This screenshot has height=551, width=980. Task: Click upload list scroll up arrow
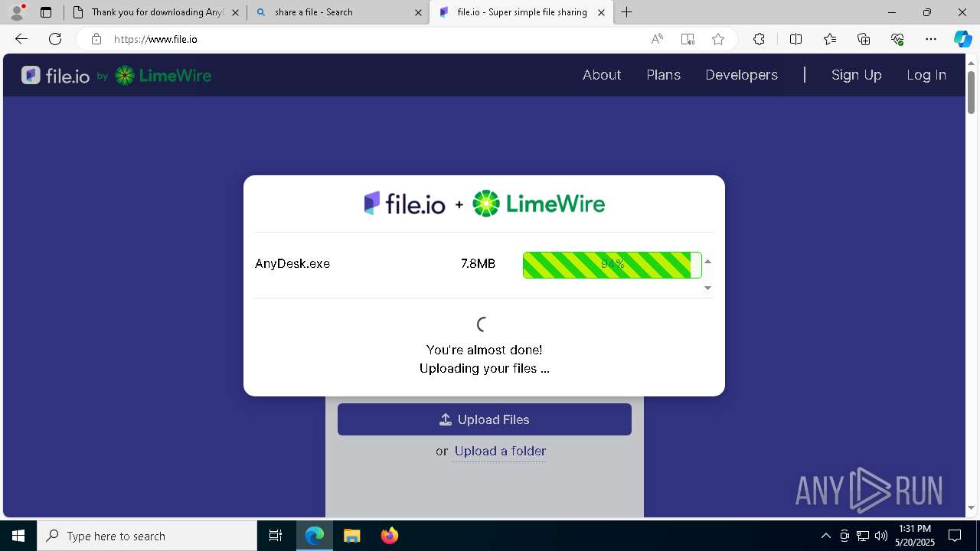pyautogui.click(x=707, y=262)
